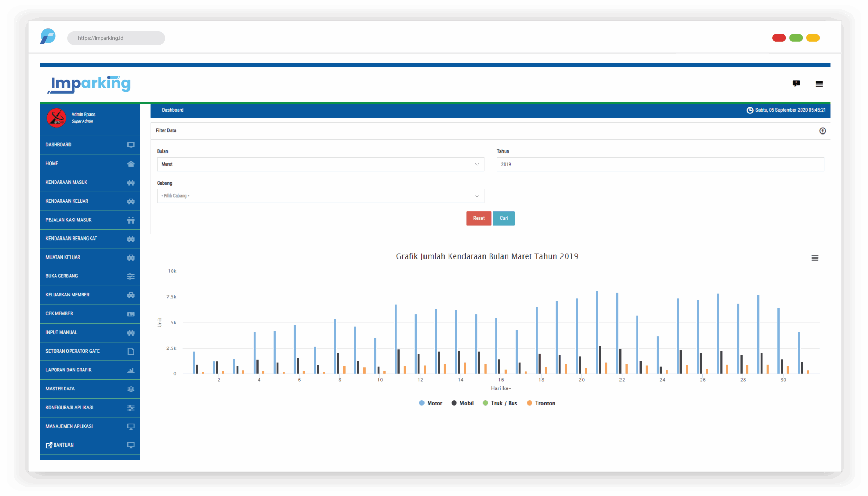Click the Laporan dan Grafik chart icon
Screen dimensions: 868x496
point(131,370)
